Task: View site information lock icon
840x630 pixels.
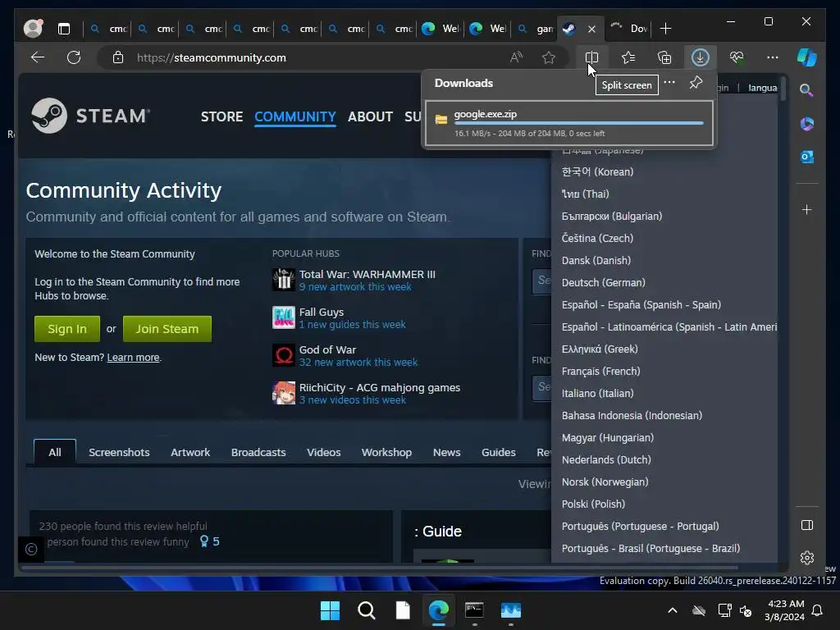Action: click(118, 57)
